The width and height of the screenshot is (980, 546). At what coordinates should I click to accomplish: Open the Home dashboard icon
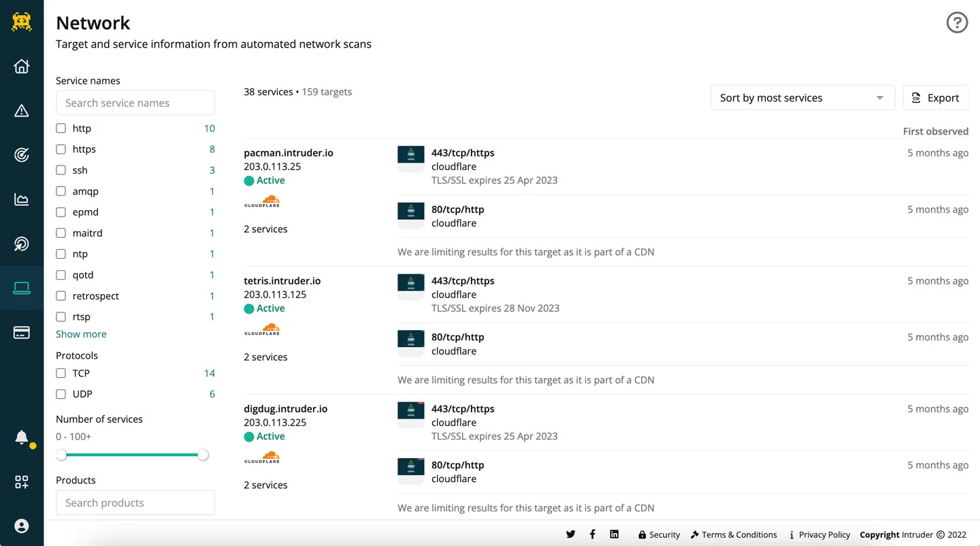[x=22, y=66]
